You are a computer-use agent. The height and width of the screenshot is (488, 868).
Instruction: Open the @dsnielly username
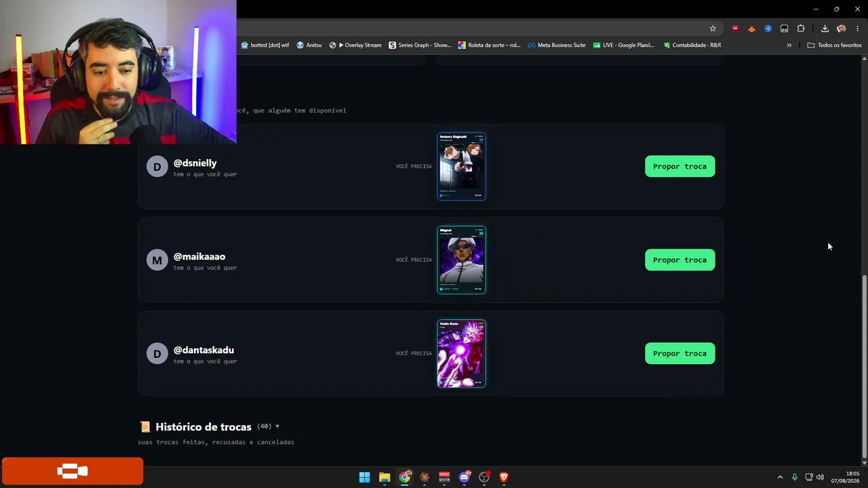pyautogui.click(x=195, y=163)
